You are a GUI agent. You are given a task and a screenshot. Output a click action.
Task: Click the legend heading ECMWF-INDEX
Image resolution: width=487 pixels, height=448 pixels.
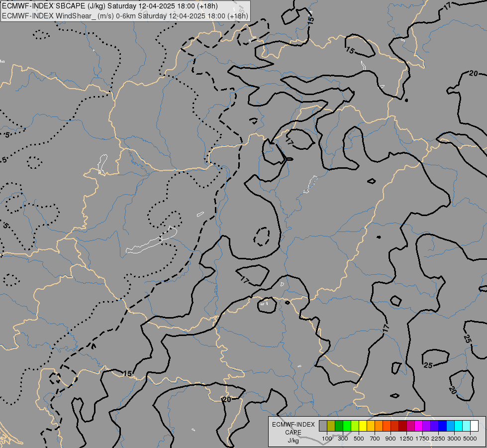point(293,425)
